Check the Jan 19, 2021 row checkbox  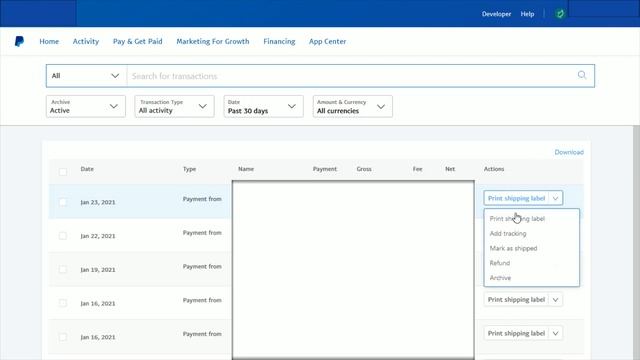click(63, 269)
